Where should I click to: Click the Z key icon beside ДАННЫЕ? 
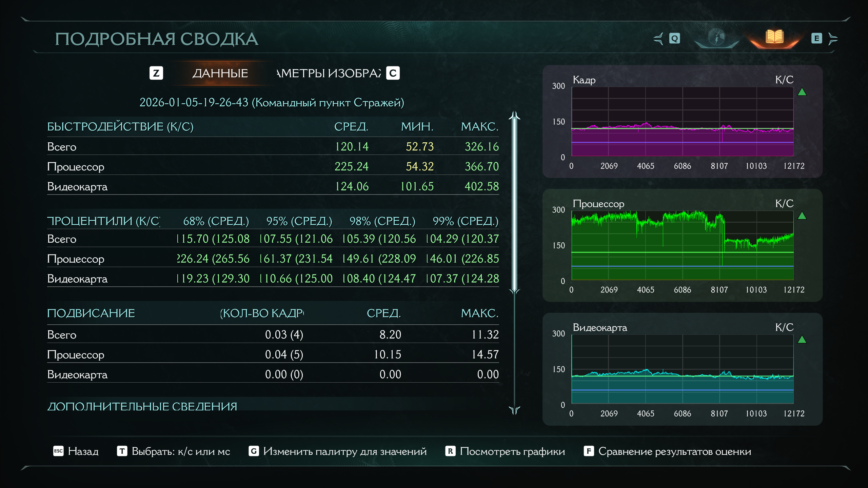tap(156, 73)
